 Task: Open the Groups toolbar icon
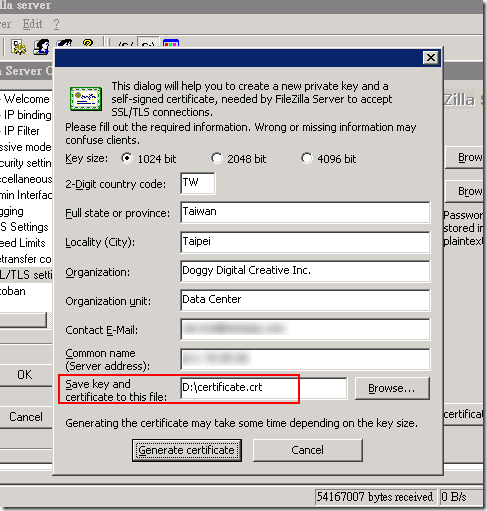click(64, 44)
